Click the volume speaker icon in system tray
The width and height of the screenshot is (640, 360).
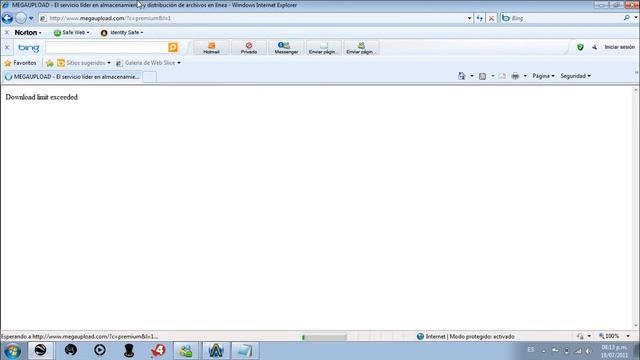tap(588, 351)
